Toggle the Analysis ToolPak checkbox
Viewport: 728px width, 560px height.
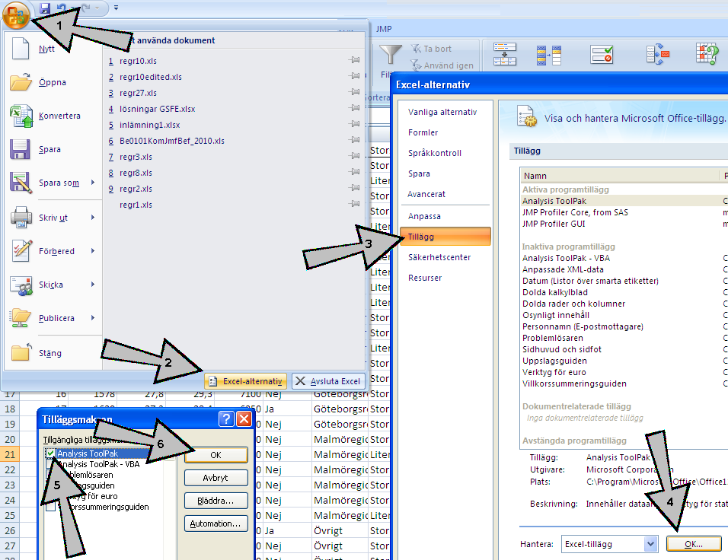pyautogui.click(x=50, y=453)
